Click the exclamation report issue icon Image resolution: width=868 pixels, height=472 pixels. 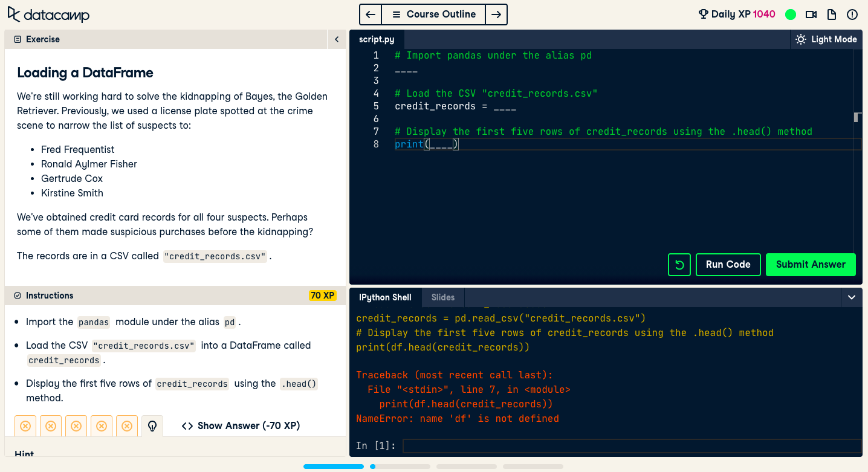tap(852, 14)
